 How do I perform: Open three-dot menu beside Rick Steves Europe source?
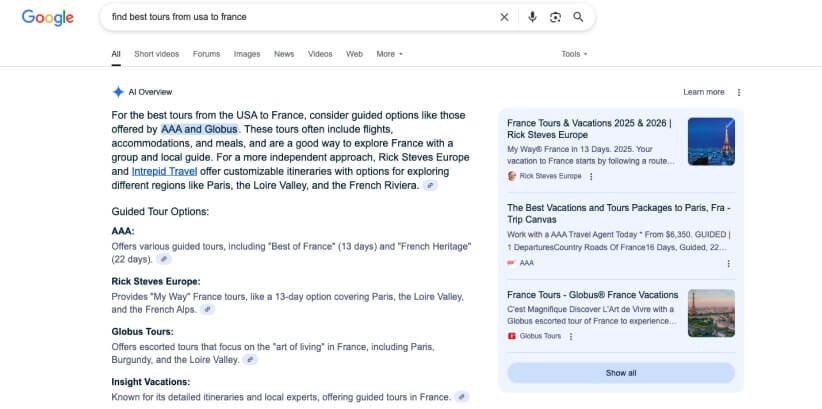(x=591, y=177)
